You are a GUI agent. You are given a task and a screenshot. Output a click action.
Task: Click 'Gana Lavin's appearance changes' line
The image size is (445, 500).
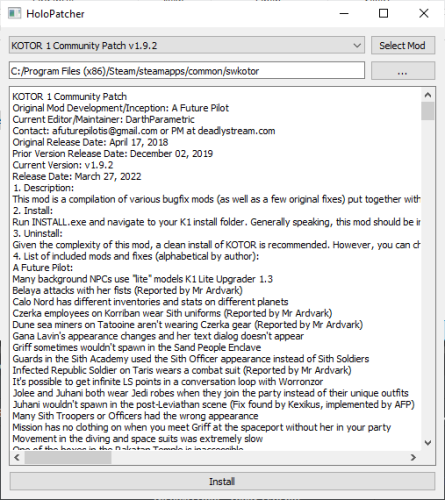tap(158, 336)
